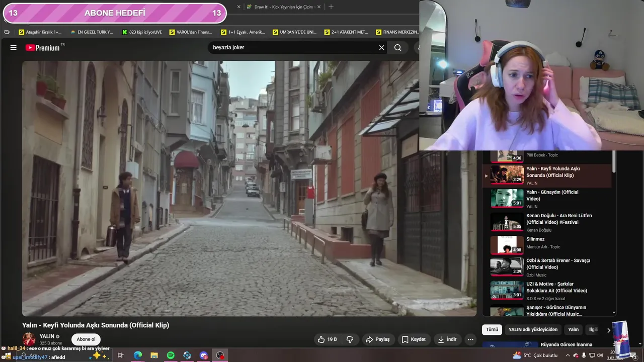
Task: Open OBS Studio from the taskbar
Action: coord(220,355)
